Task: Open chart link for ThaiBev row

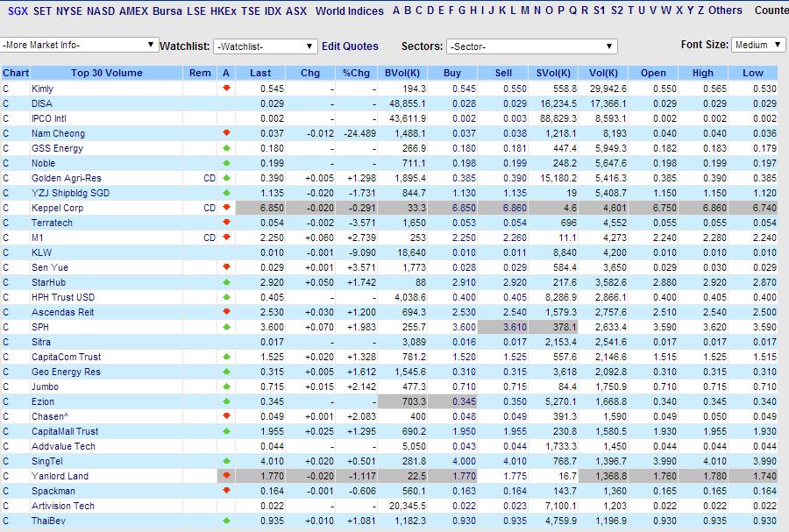Action: [x=6, y=521]
